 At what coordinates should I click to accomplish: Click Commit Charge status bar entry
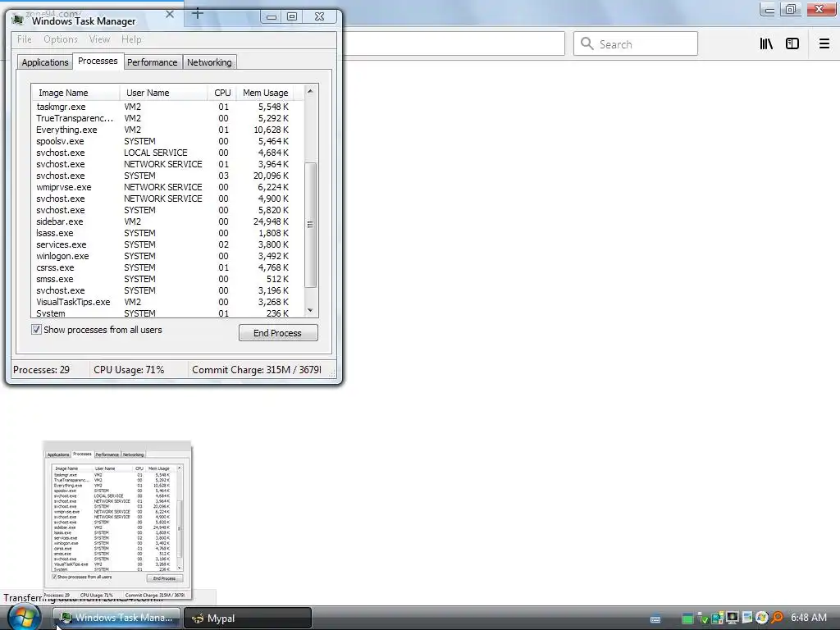[257, 370]
